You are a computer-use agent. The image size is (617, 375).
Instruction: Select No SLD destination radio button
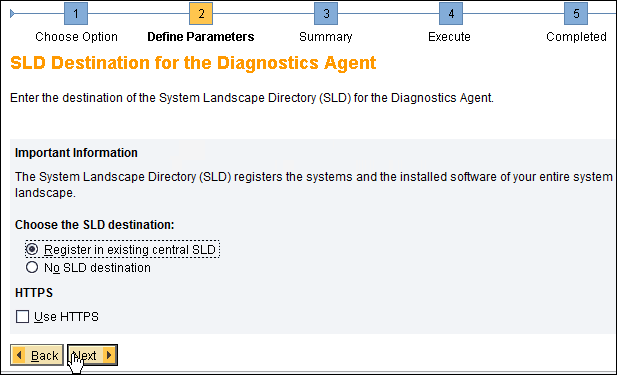(x=32, y=268)
